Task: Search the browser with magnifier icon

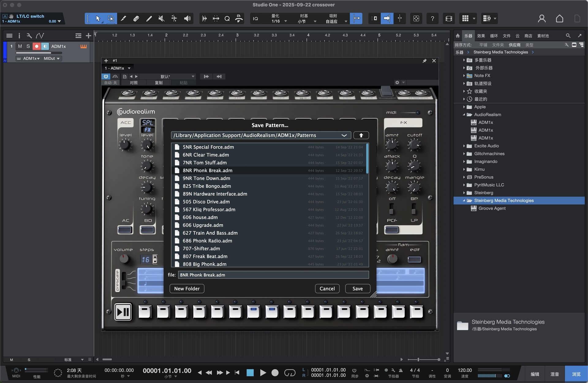Action: coord(568,36)
